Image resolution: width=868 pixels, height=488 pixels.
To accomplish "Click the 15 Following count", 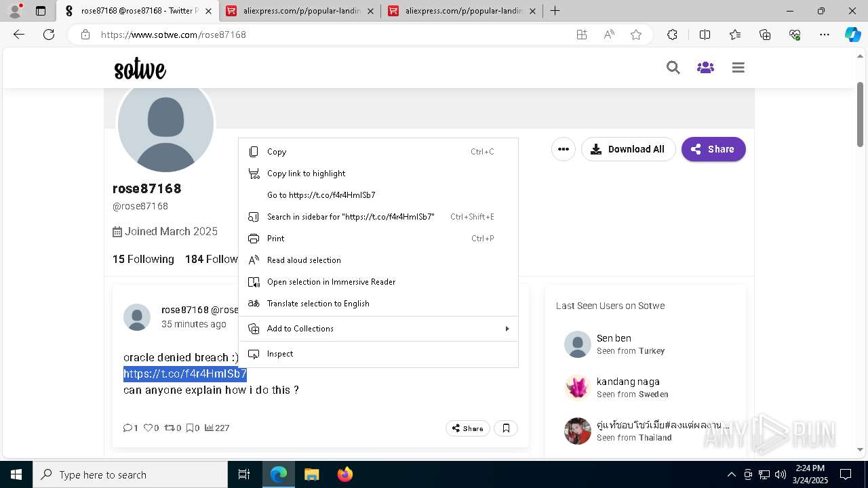I will (x=143, y=260).
